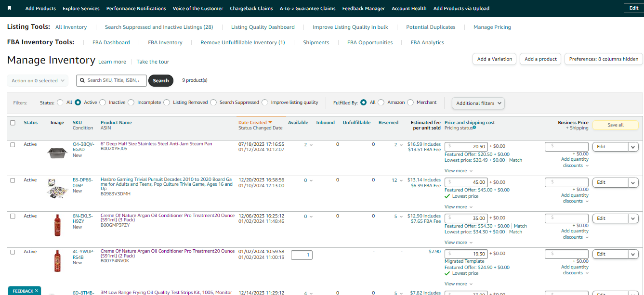644x295 pixels.
Task: Open Explore Services in top bar
Action: tap(81, 8)
